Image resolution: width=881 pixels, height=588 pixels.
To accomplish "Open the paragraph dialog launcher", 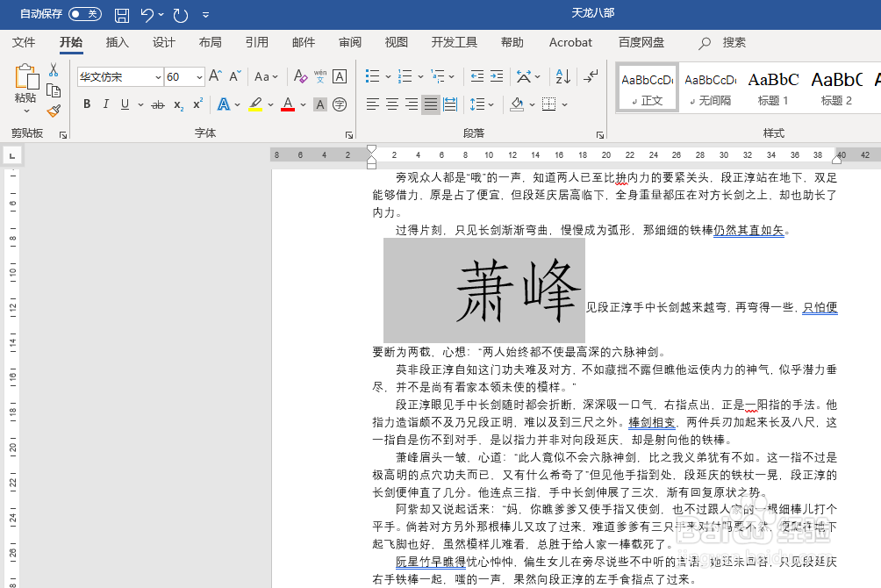I will (600, 135).
